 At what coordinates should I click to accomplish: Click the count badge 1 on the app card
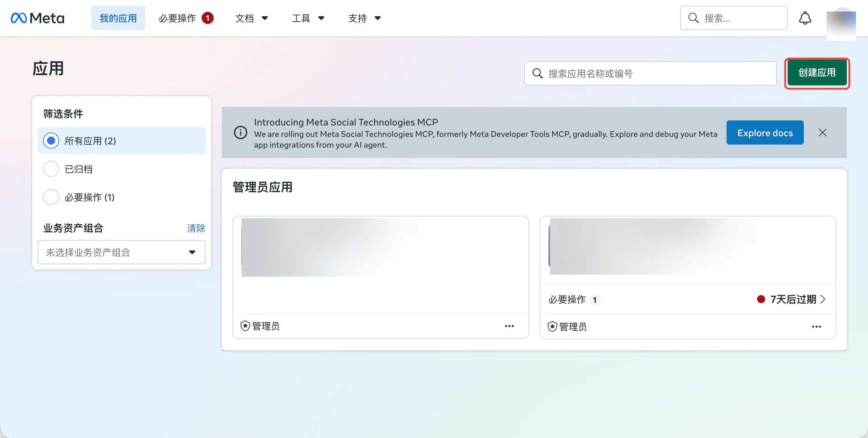point(594,300)
